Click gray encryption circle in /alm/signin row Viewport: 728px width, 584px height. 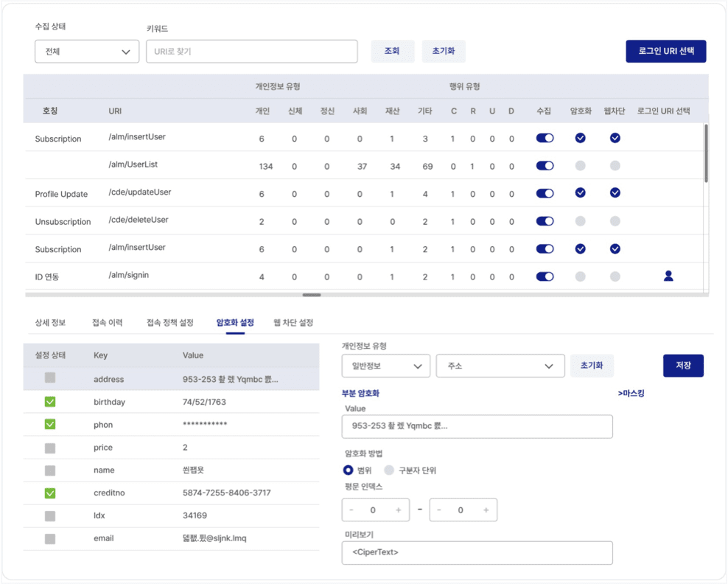(x=580, y=277)
